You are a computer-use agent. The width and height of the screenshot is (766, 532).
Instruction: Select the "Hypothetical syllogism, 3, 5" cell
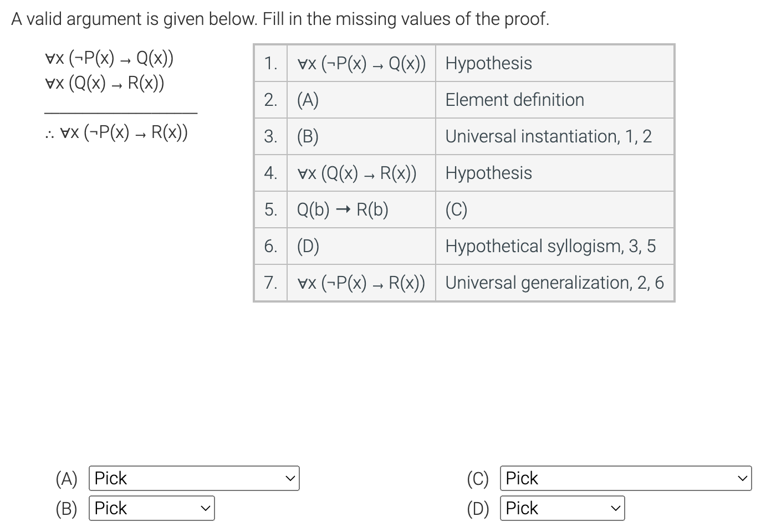555,246
